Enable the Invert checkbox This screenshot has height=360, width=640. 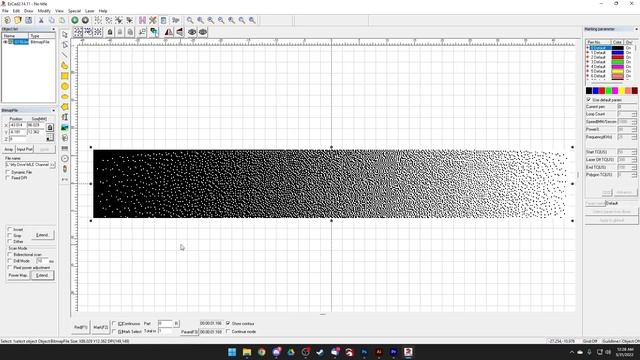10,229
